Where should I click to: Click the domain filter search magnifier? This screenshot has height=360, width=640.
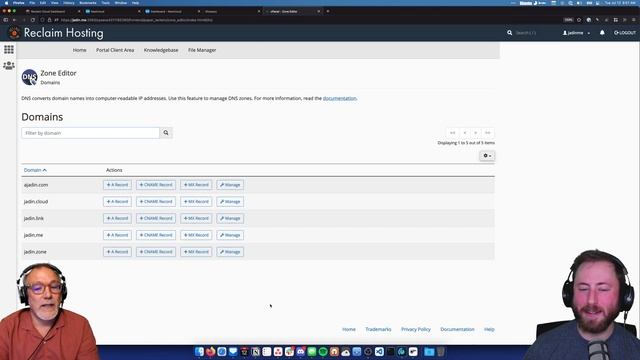166,133
